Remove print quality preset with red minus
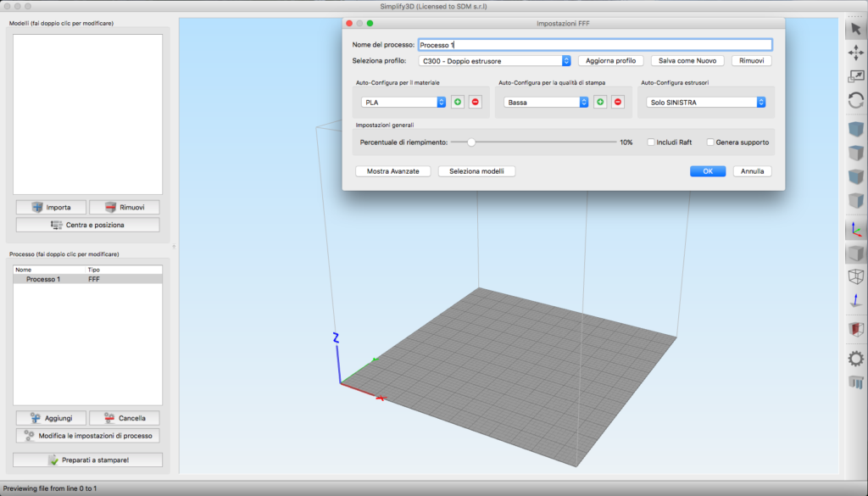Viewport: 868px width, 496px height. click(618, 102)
